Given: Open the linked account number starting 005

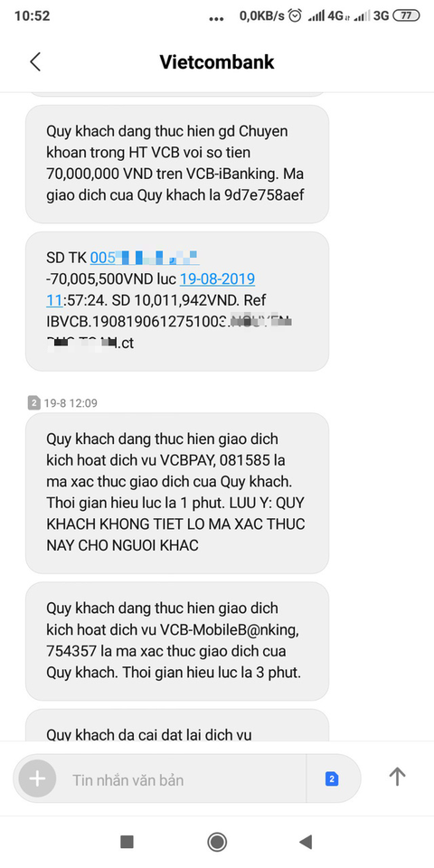Looking at the screenshot, I should tap(145, 258).
